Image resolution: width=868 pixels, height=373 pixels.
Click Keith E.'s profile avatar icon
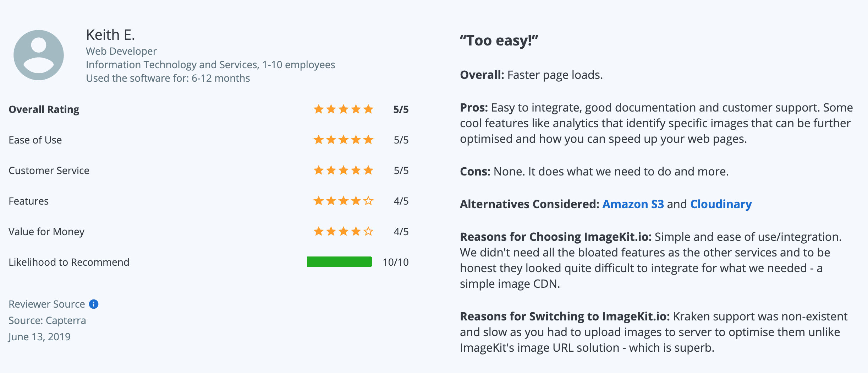point(39,55)
